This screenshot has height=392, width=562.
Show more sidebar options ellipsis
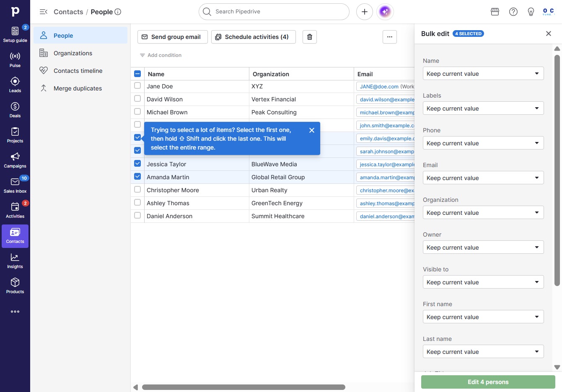[15, 312]
